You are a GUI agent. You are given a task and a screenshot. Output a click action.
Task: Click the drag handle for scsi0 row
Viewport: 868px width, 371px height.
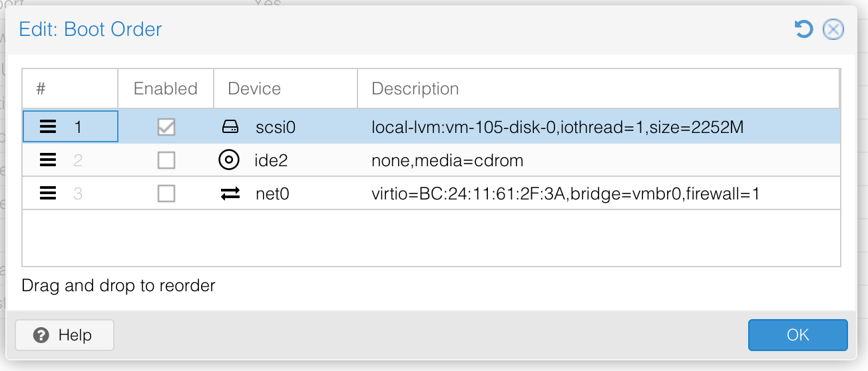click(48, 127)
